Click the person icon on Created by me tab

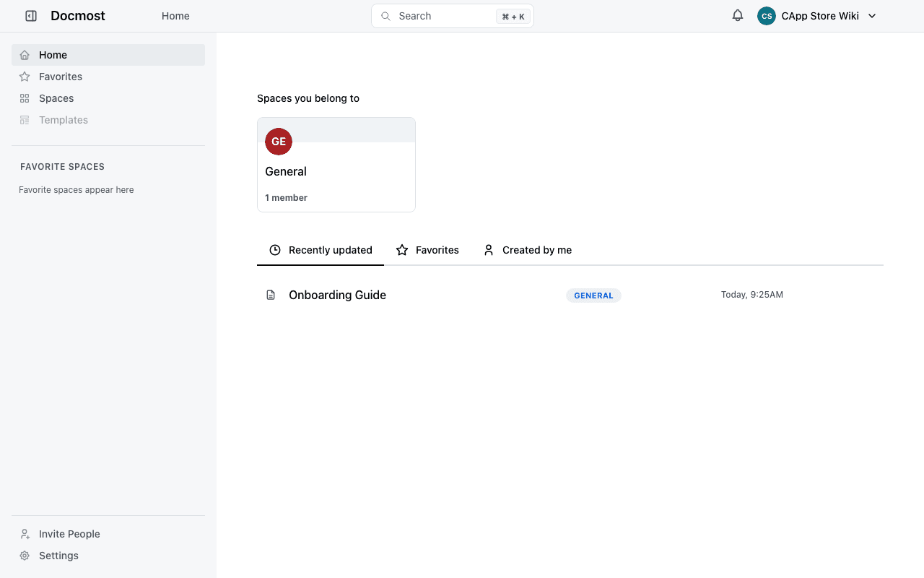489,250
